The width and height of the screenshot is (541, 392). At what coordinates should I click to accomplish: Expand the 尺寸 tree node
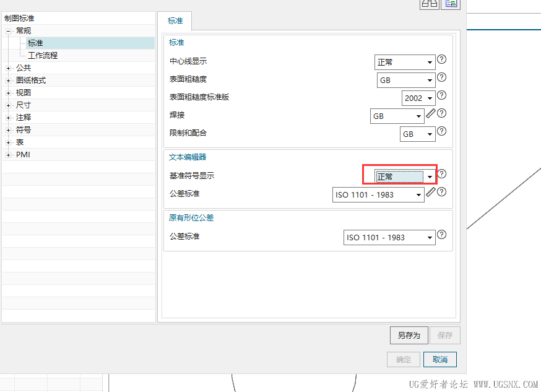coord(8,106)
